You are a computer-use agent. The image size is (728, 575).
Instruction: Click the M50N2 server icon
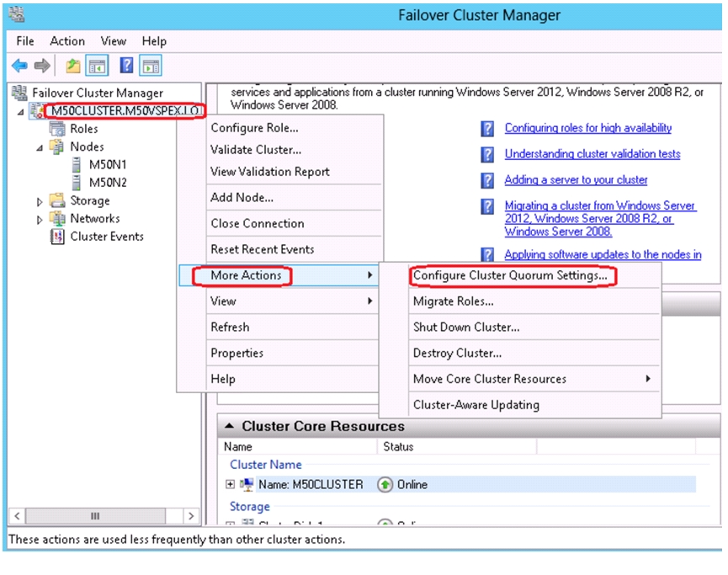(77, 183)
